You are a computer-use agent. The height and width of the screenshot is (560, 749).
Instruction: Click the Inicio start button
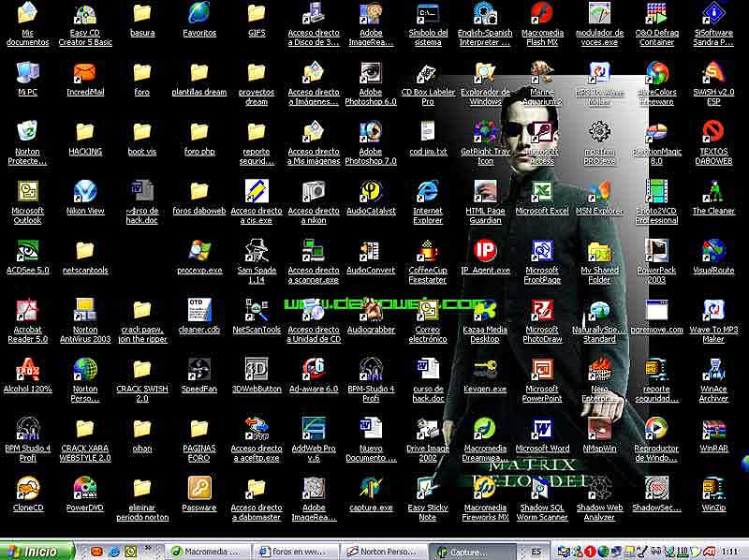[37, 552]
